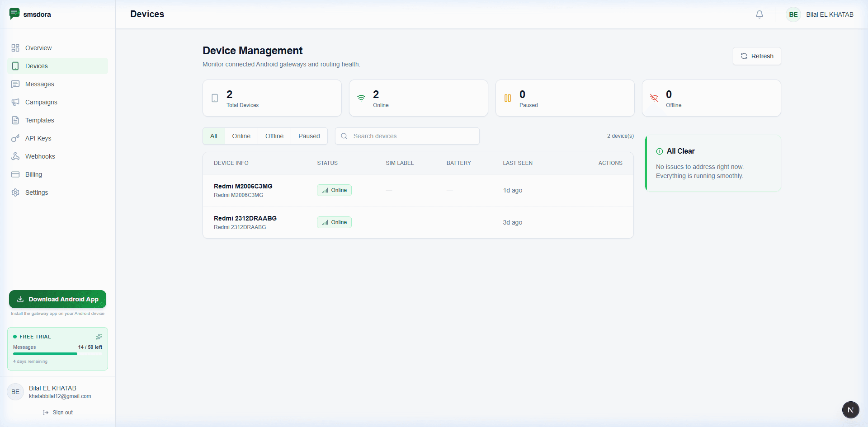
Task: Click inside the Search devices field
Action: pos(407,136)
